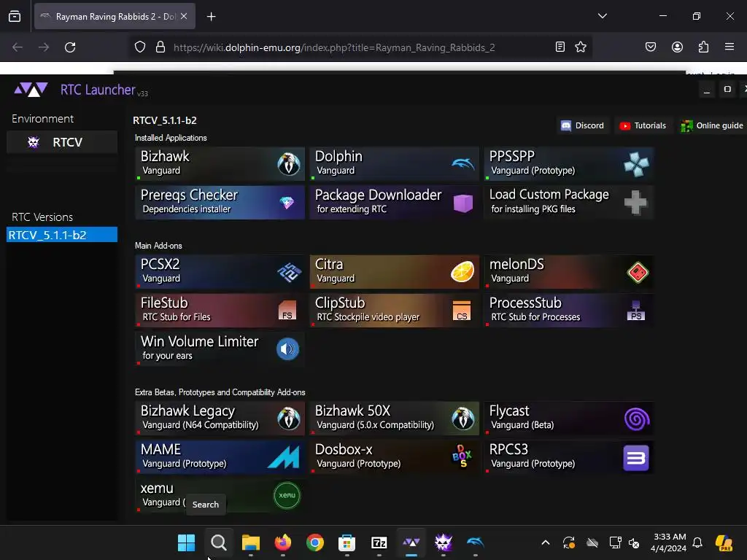The image size is (747, 560).
Task: Open a new browser tab
Action: pos(212,17)
